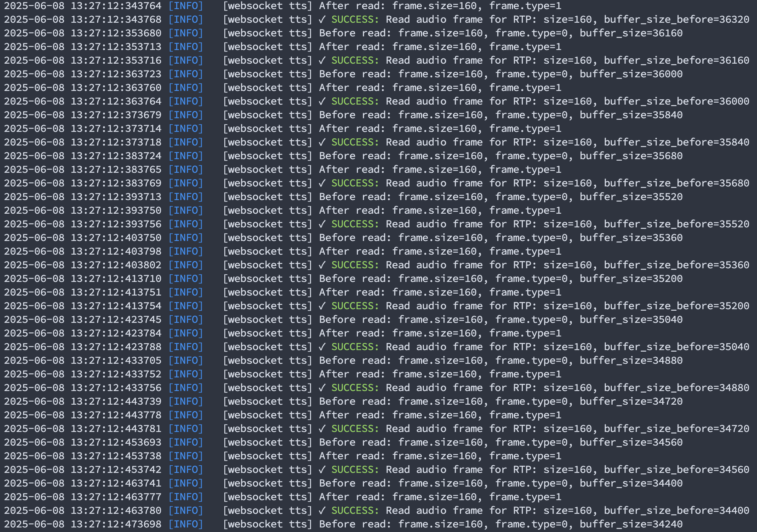Screen dimensions: 757x532
Task: Click [INFO] tag at timestamp 13:27:12:443739
Action: click(186, 402)
